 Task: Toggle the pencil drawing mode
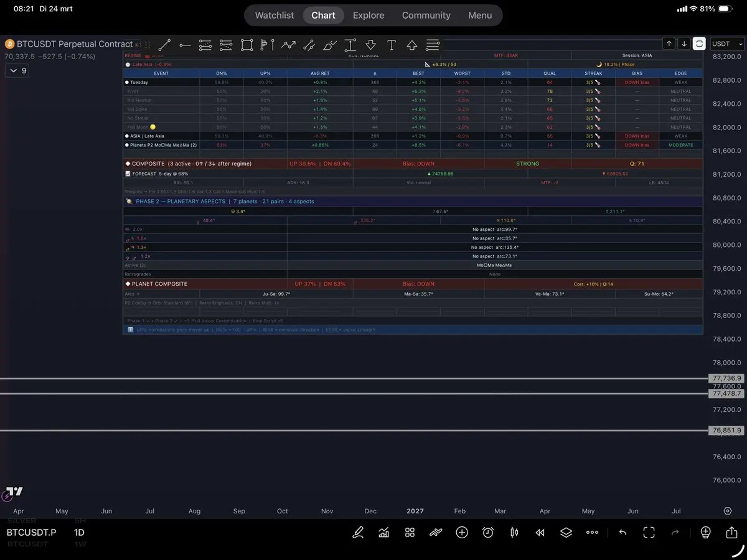(x=358, y=533)
